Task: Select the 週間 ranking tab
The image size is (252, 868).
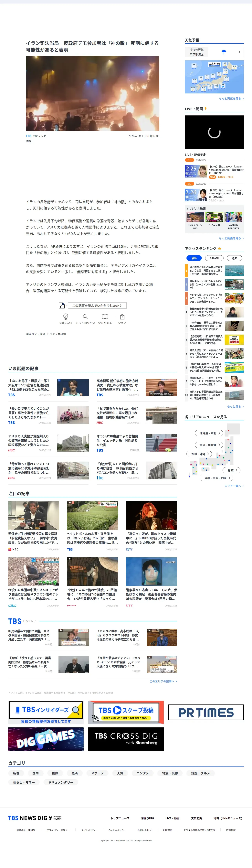Action: coord(235,258)
